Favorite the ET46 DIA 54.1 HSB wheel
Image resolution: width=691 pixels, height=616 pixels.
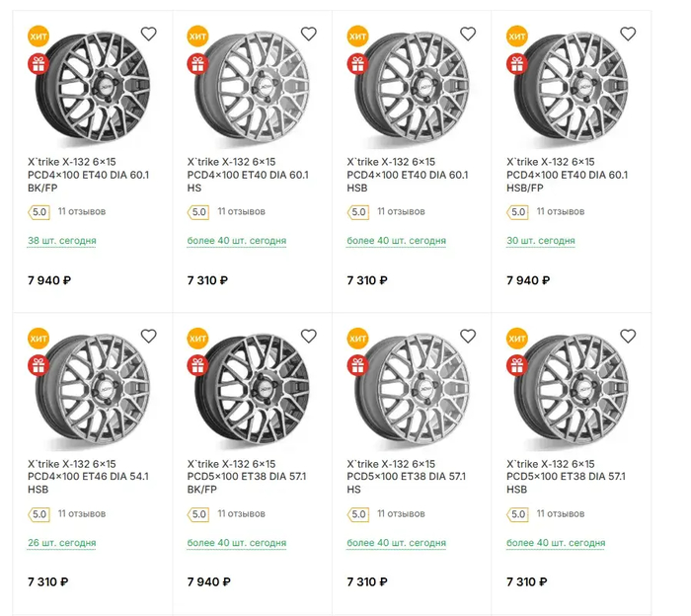pos(149,336)
